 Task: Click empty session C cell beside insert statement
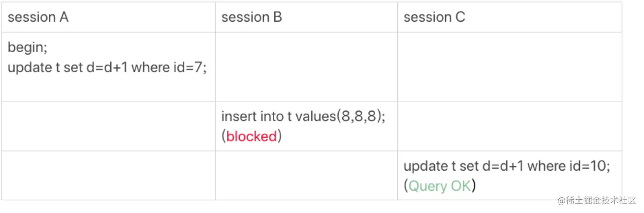click(510, 126)
